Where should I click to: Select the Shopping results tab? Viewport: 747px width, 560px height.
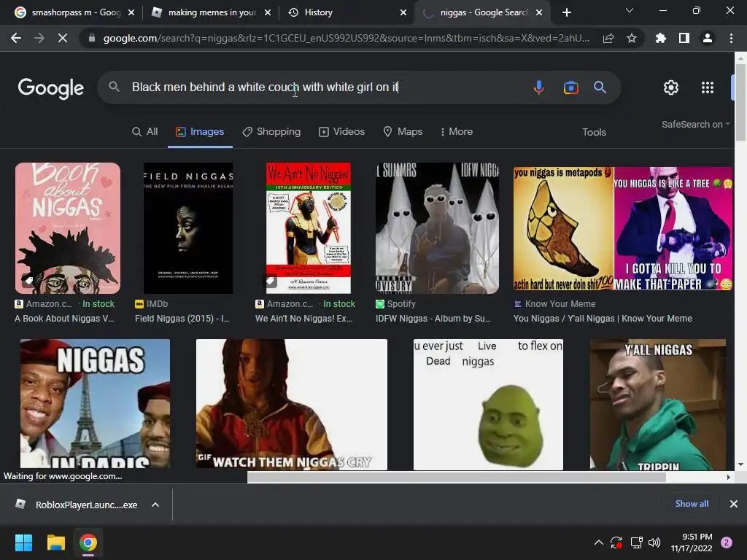(271, 131)
